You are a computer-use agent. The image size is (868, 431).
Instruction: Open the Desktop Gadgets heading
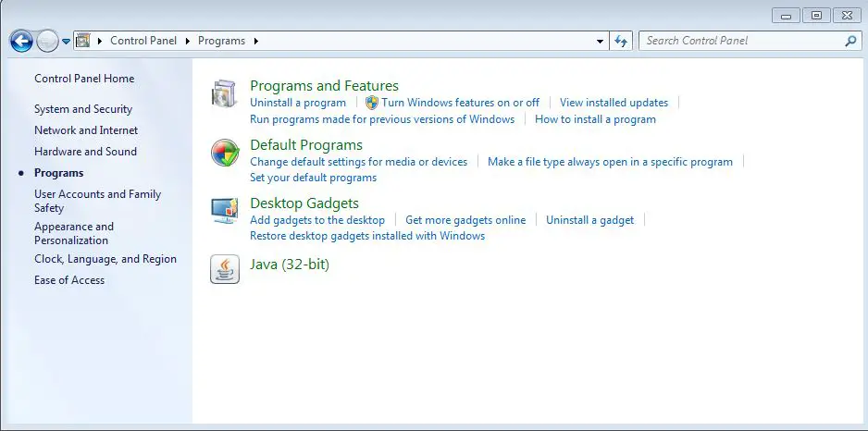click(x=304, y=203)
